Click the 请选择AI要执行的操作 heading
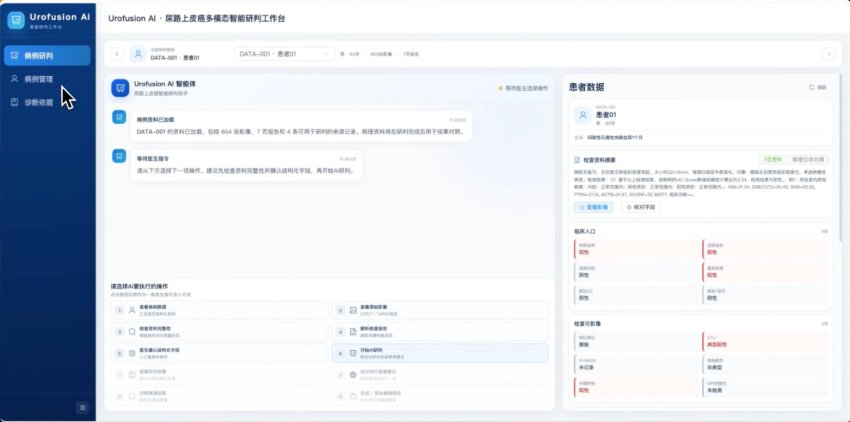The height and width of the screenshot is (422, 850). 139,286
